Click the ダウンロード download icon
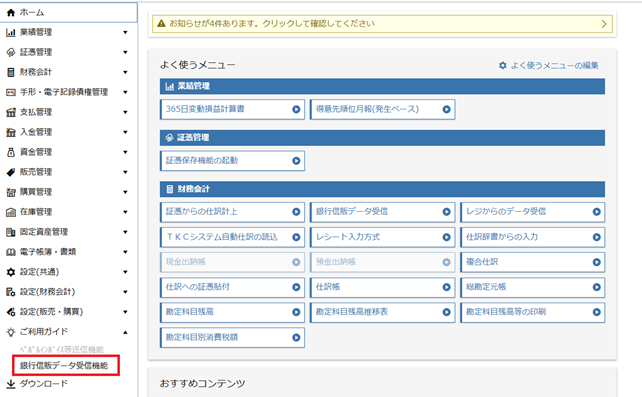The width and height of the screenshot is (642, 397). pos(11,384)
